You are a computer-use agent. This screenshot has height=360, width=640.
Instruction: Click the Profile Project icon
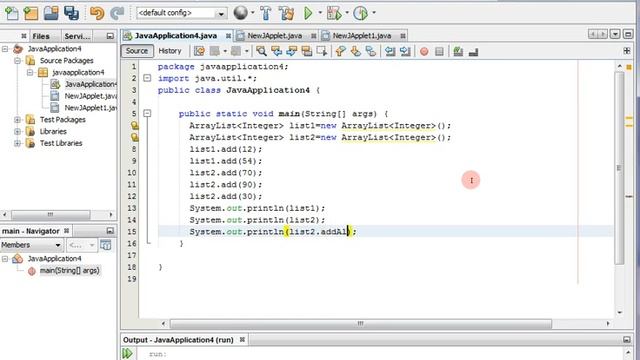pyautogui.click(x=360, y=13)
